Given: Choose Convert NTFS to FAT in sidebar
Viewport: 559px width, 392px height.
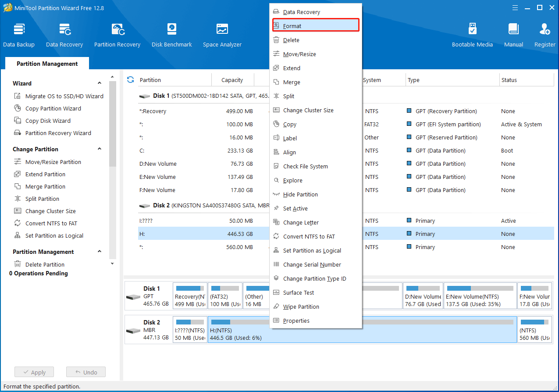Looking at the screenshot, I should pos(46,223).
